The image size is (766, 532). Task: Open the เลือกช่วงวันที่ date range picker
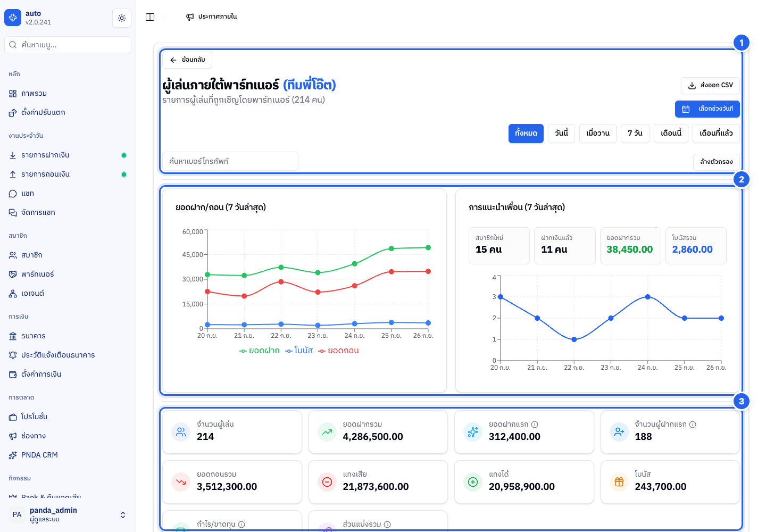pos(707,109)
